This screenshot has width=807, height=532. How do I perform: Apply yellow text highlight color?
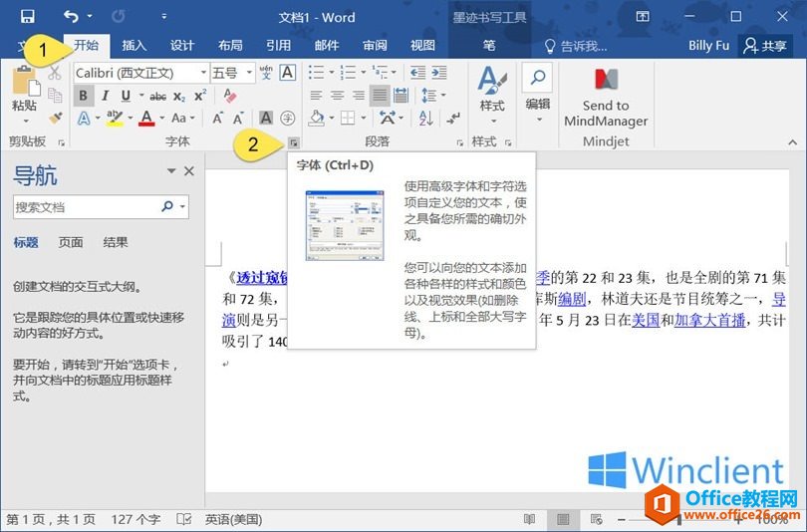(115, 119)
